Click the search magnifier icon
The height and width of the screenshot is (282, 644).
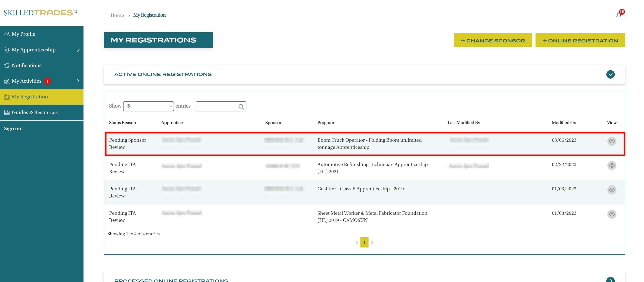click(241, 107)
